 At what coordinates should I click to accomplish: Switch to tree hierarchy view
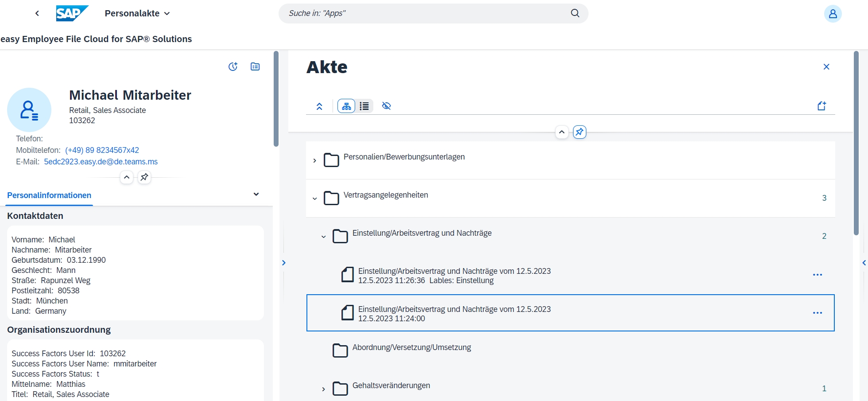(x=346, y=106)
